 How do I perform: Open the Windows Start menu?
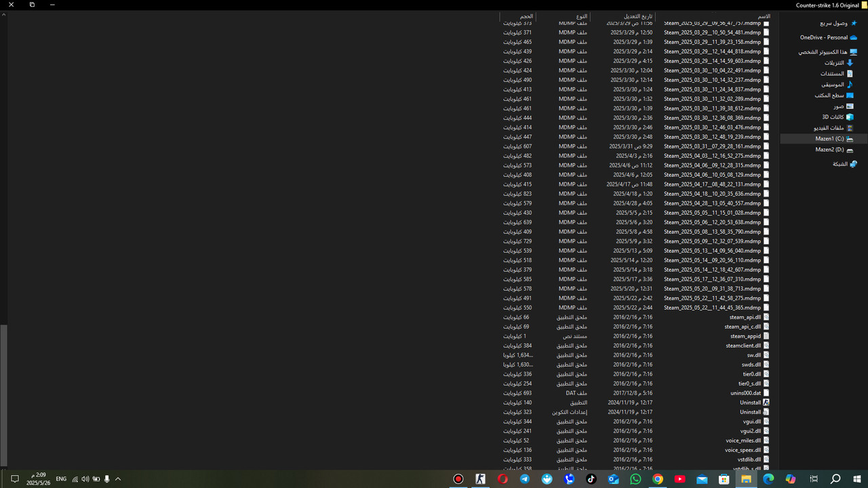(x=857, y=479)
